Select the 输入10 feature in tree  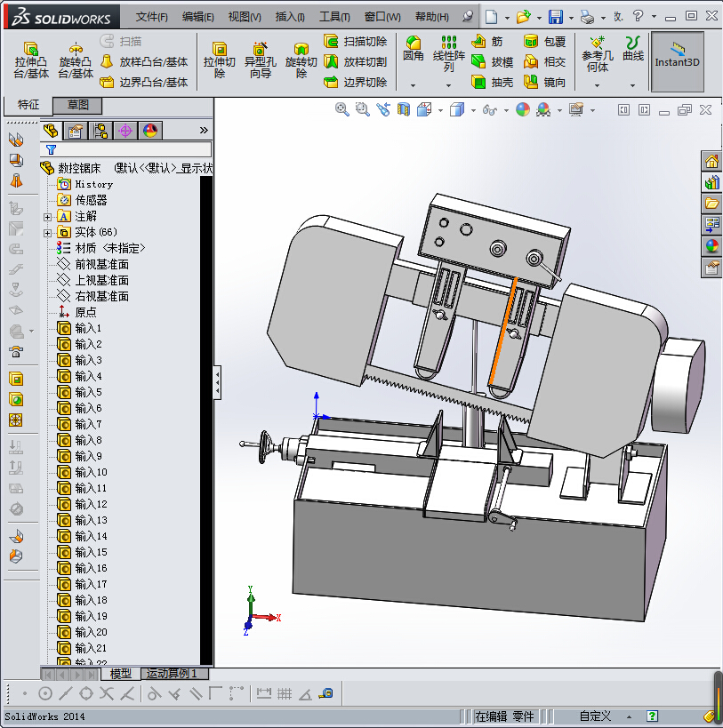(82, 472)
